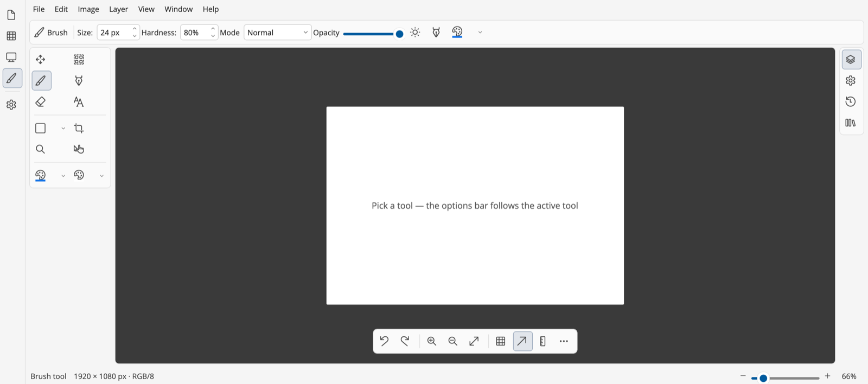The width and height of the screenshot is (868, 384).
Task: Select the Brush tool in the tool panel
Action: pos(41,81)
